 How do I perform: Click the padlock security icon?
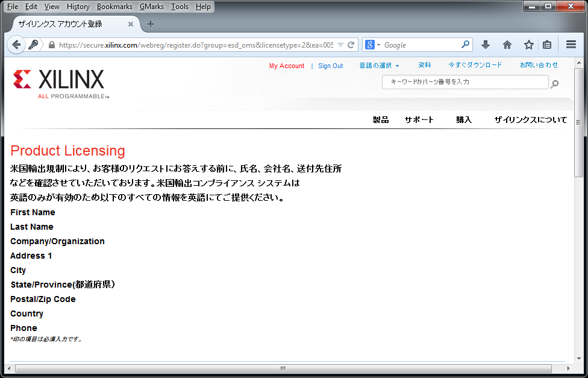click(52, 45)
